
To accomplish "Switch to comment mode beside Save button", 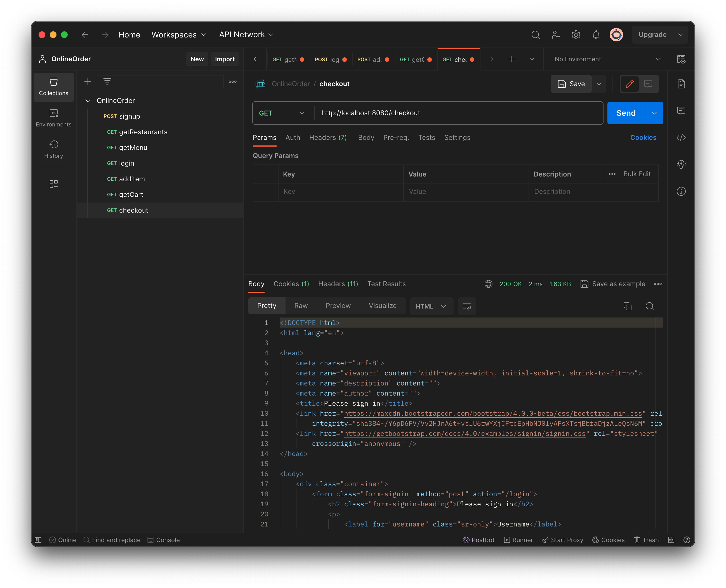I will 648,84.
